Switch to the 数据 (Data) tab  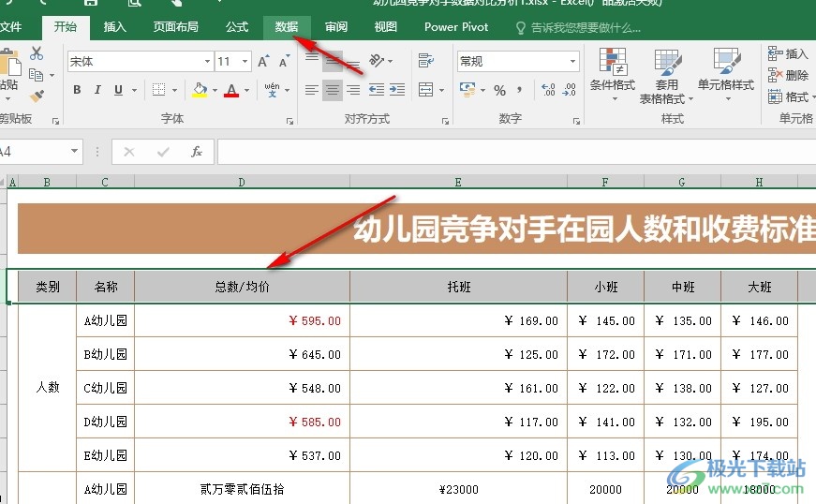click(287, 27)
